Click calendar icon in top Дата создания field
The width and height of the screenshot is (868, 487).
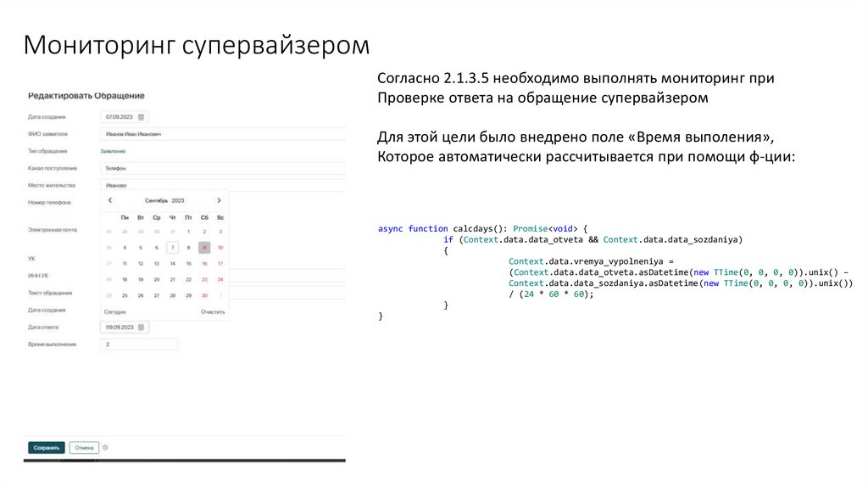point(142,117)
